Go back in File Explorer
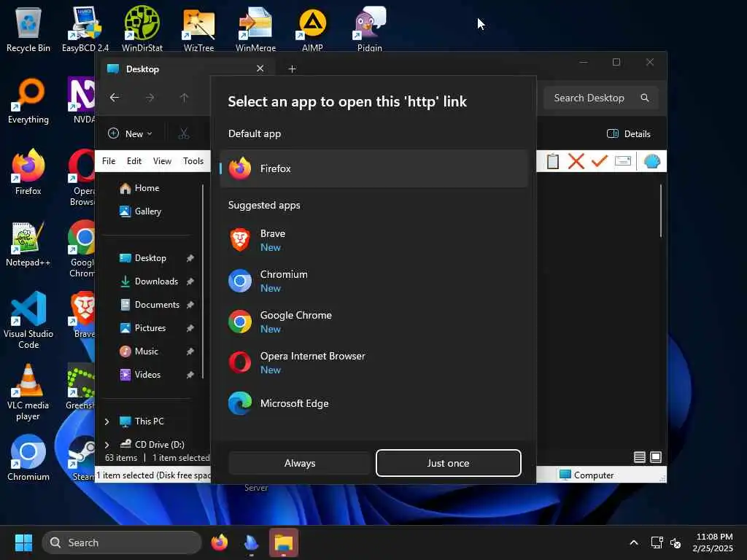 (x=115, y=98)
